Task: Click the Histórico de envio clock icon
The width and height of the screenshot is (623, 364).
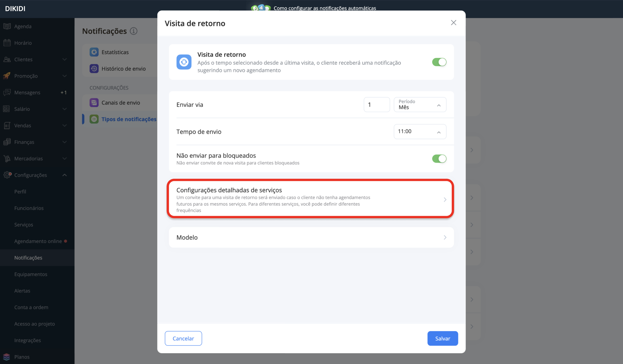Action: point(94,69)
